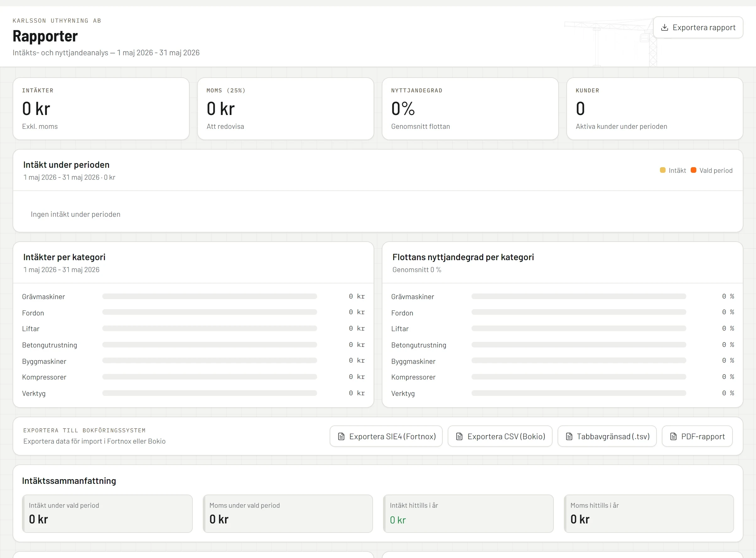Viewport: 756px width, 558px height.
Task: Click 'Ingen intäkt under perioden' text
Action: coord(76,215)
